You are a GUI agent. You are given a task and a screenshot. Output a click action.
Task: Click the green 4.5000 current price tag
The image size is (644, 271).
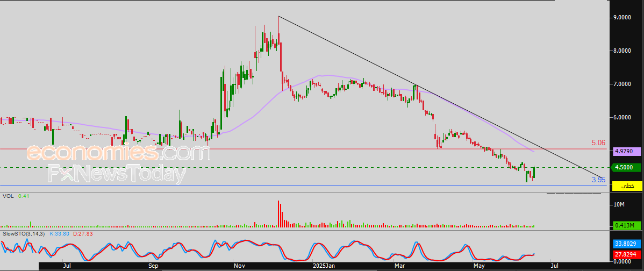[626, 167]
